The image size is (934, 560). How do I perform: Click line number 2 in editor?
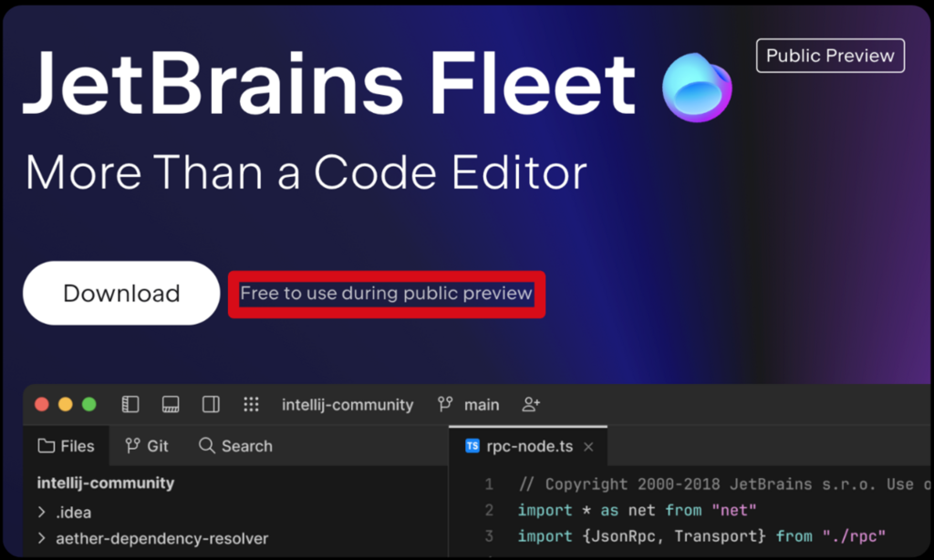click(489, 511)
